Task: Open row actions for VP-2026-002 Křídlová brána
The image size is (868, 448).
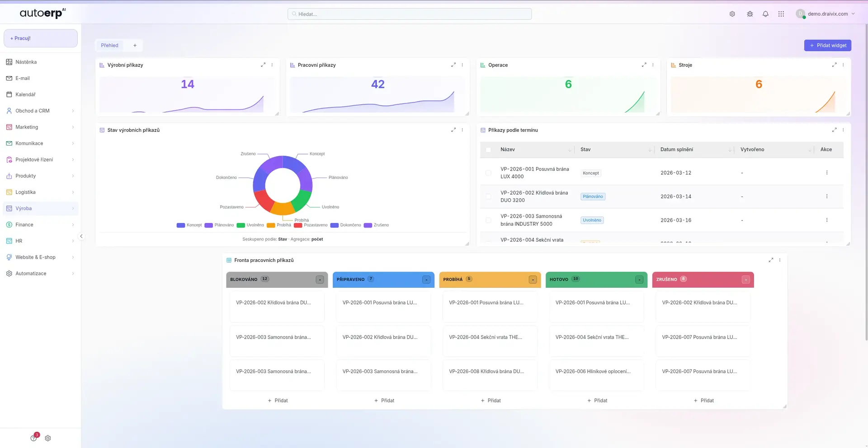Action: 827,196
